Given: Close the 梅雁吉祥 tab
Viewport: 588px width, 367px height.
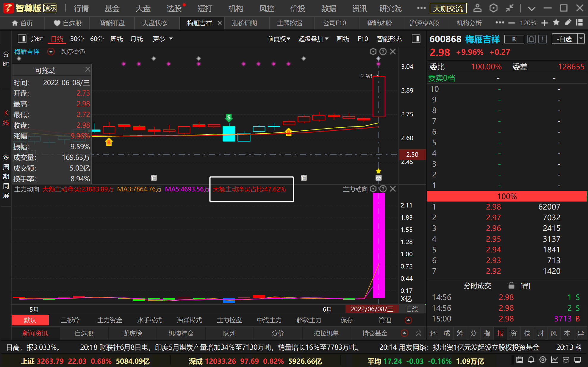Looking at the screenshot, I should click(x=220, y=23).
